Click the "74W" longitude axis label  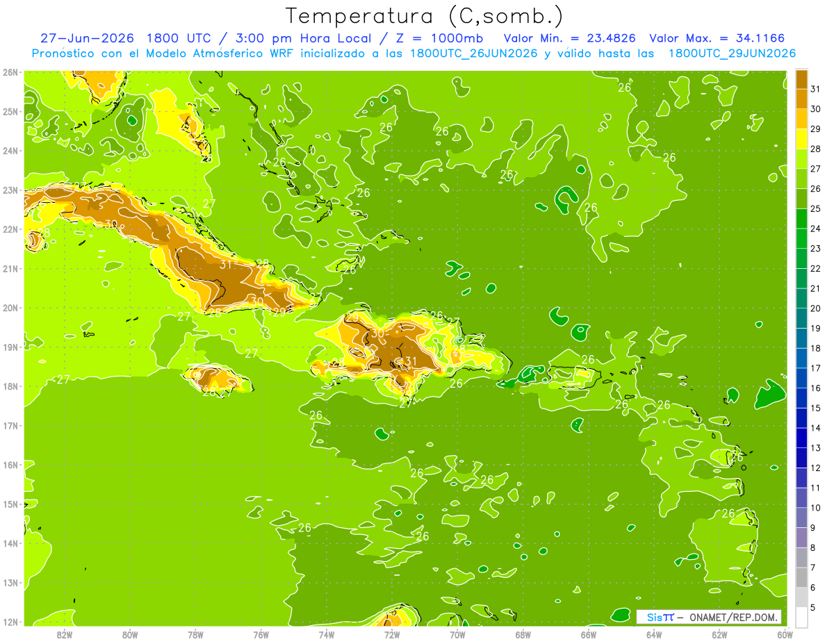[327, 634]
